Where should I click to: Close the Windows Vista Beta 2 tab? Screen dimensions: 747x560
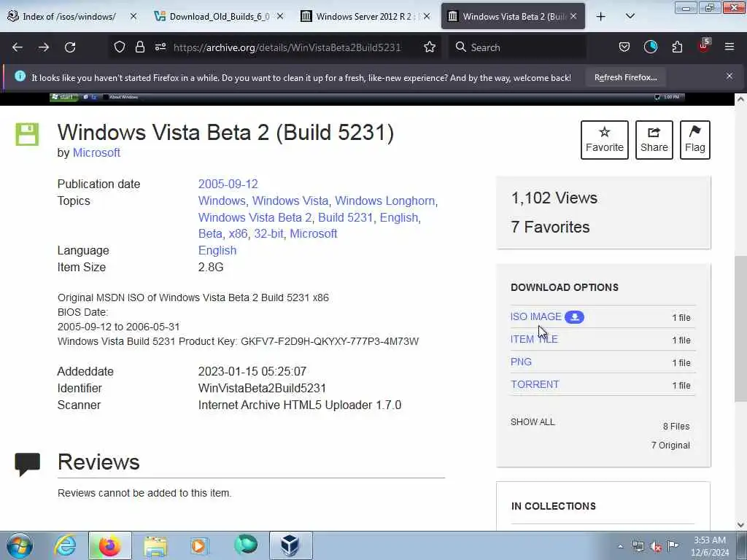573,16
